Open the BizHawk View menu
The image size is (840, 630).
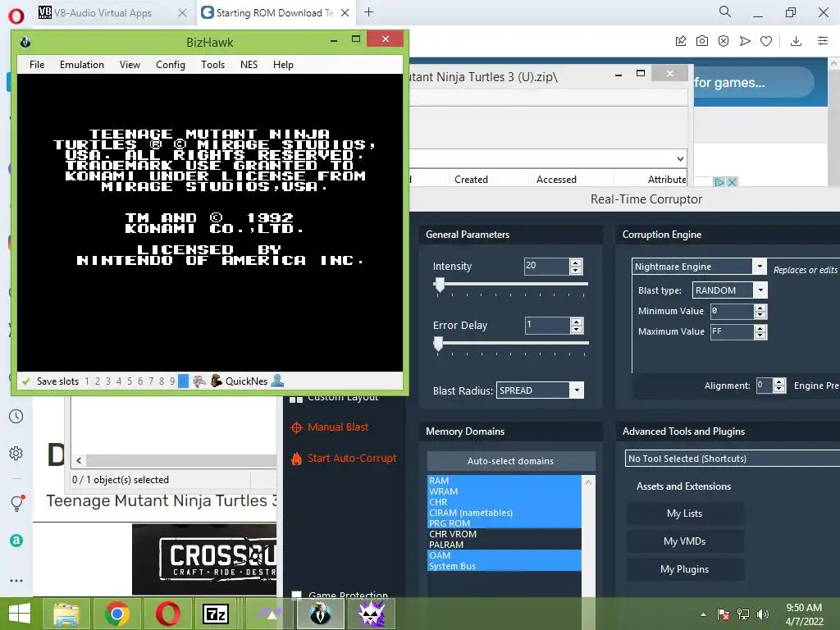[x=130, y=64]
